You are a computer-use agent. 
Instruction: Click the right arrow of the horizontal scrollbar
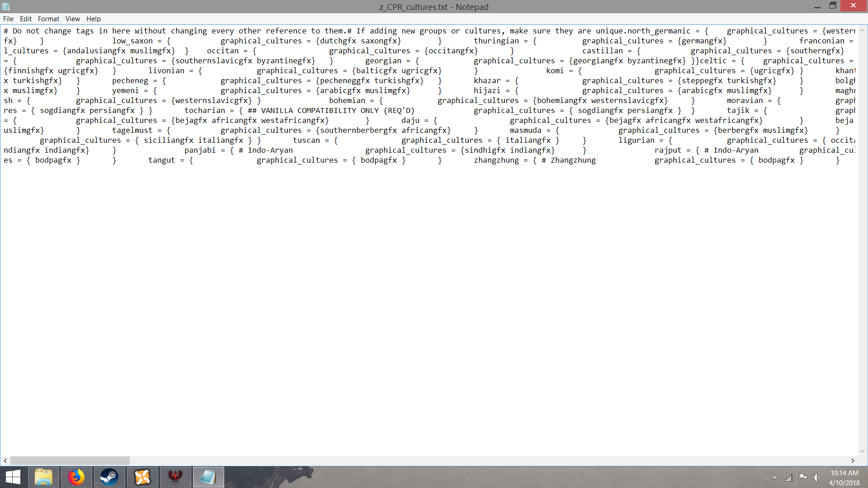click(x=852, y=460)
